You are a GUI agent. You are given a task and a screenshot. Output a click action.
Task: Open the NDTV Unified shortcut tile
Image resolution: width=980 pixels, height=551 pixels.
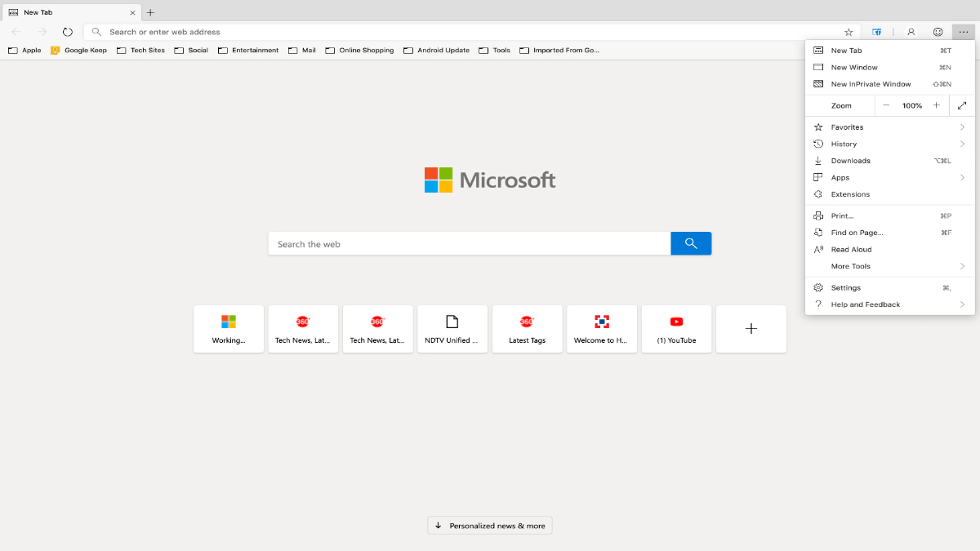(x=452, y=329)
